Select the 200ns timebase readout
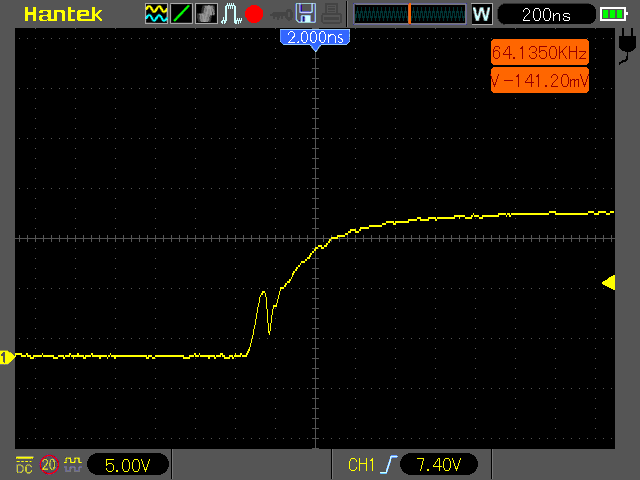 pos(546,15)
